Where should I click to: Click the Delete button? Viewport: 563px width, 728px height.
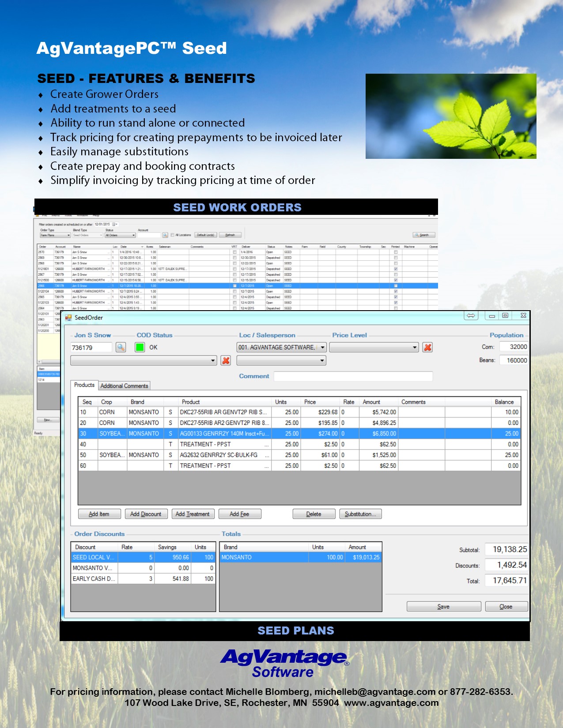click(314, 514)
